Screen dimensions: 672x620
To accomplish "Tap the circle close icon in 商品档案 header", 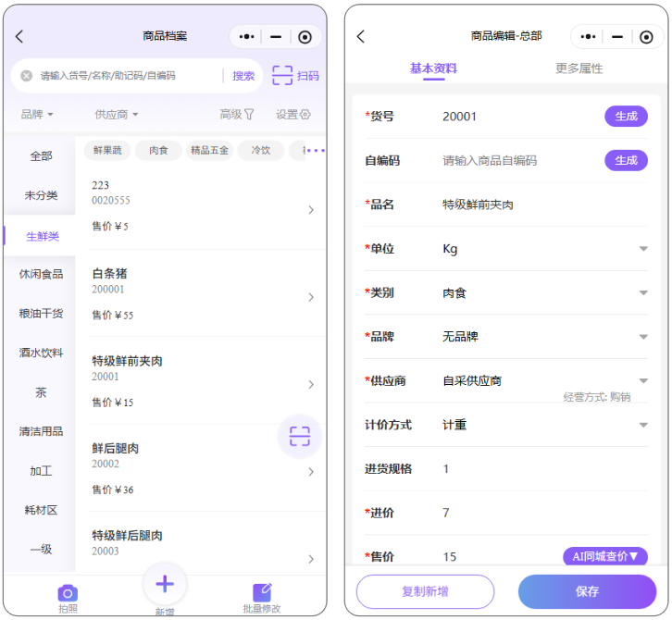I will click(305, 37).
